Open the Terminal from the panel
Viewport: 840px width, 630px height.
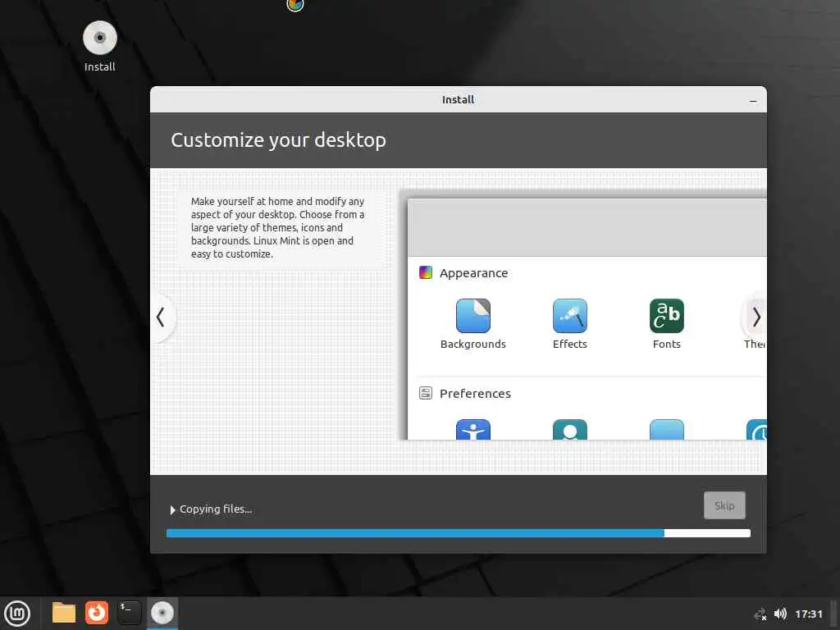[129, 613]
